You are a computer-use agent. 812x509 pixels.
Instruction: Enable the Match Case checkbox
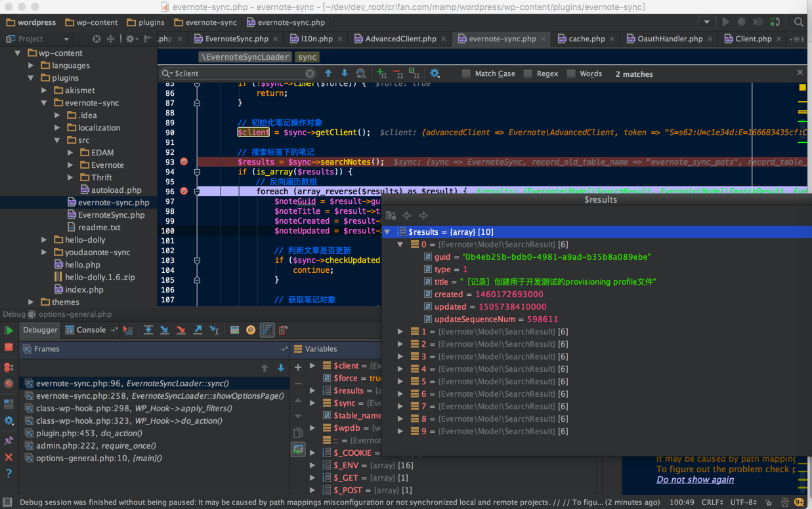[466, 74]
